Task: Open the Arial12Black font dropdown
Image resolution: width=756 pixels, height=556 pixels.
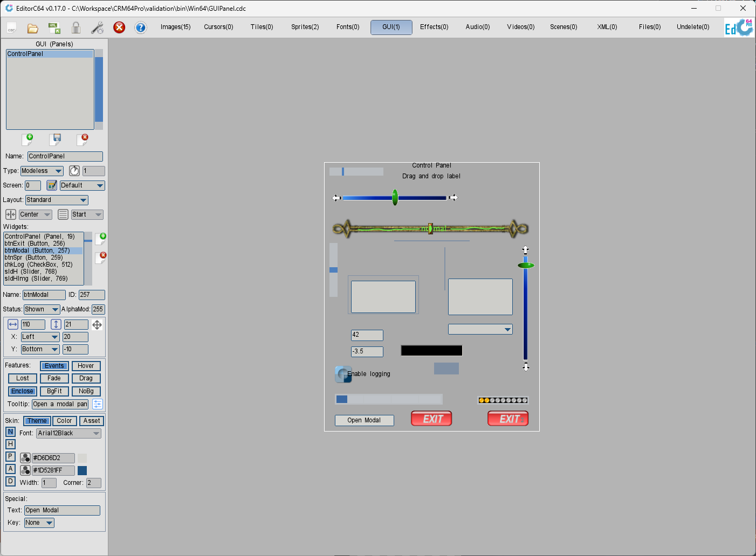Action: point(69,433)
